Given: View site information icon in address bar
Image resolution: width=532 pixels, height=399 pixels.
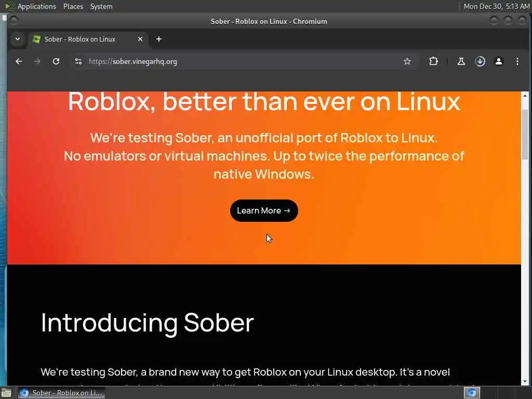Looking at the screenshot, I should tap(78, 61).
